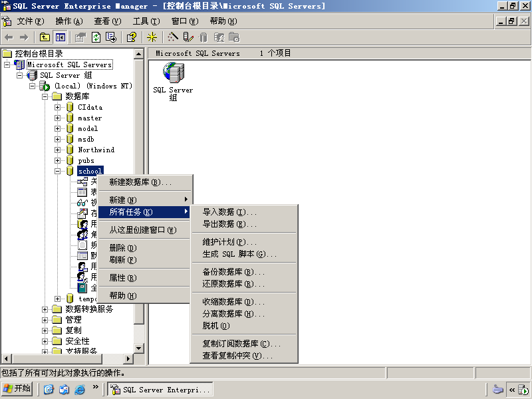Click 删除(D) in the context menu
Viewport: 532px width, 399px height.
click(x=145, y=248)
